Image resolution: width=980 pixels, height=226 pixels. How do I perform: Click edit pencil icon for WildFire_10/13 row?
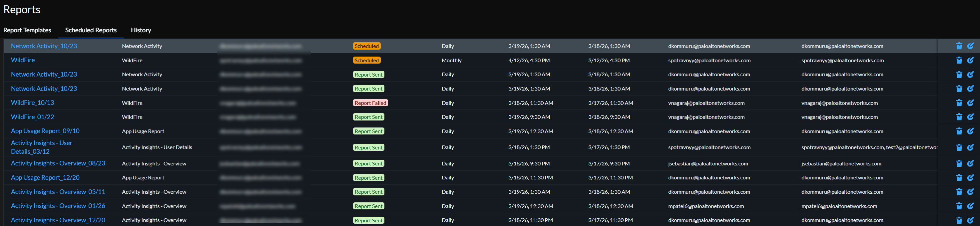(970, 103)
